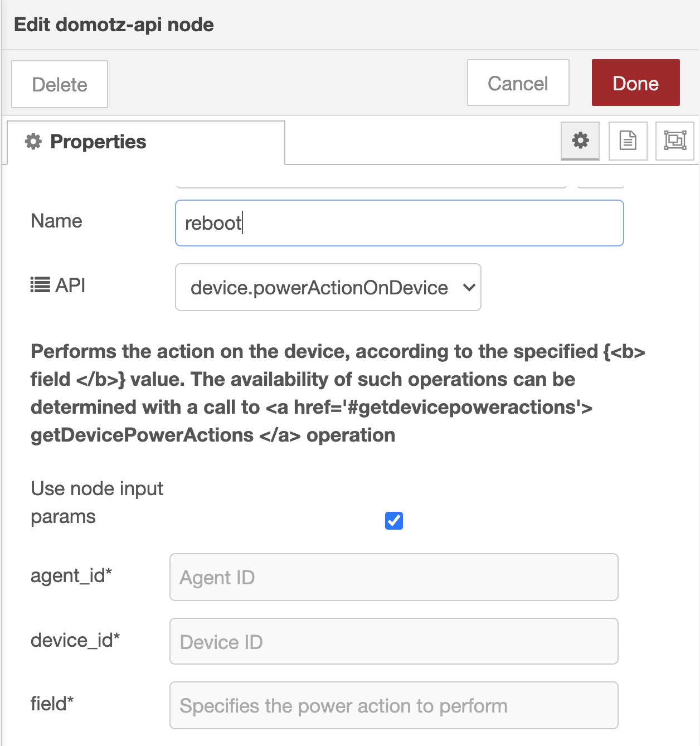The height and width of the screenshot is (746, 700).
Task: Click into the Agent ID input field
Action: tap(393, 577)
